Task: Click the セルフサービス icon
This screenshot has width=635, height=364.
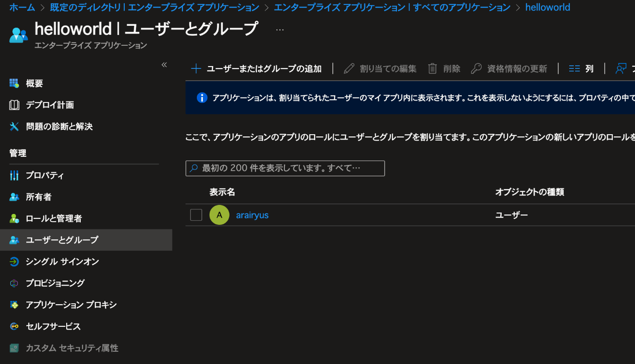Action: 14,326
